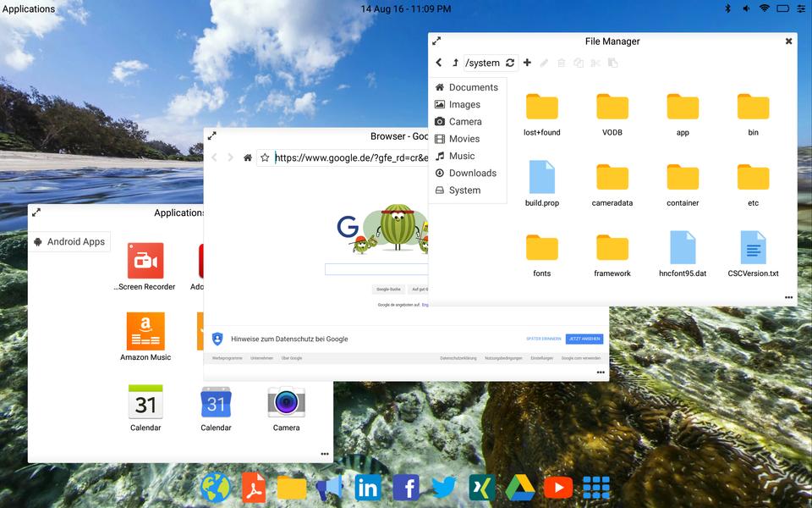Screen dimensions: 812x508
Task: Select the build.prop file
Action: (x=541, y=184)
